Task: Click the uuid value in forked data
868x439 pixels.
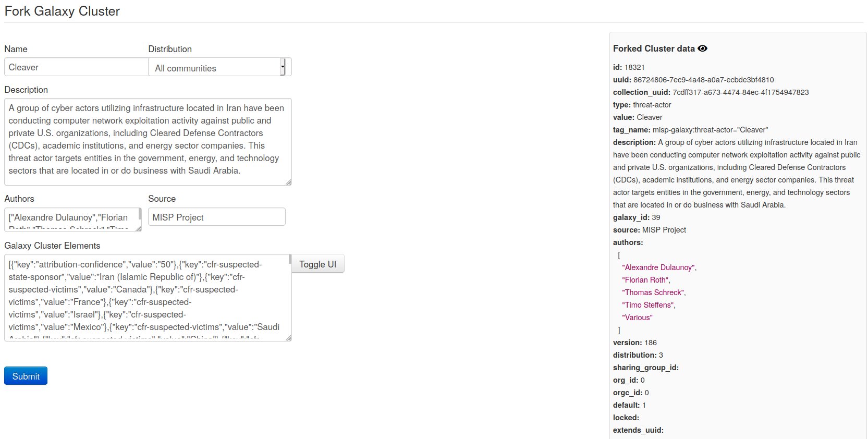Action: pos(703,80)
